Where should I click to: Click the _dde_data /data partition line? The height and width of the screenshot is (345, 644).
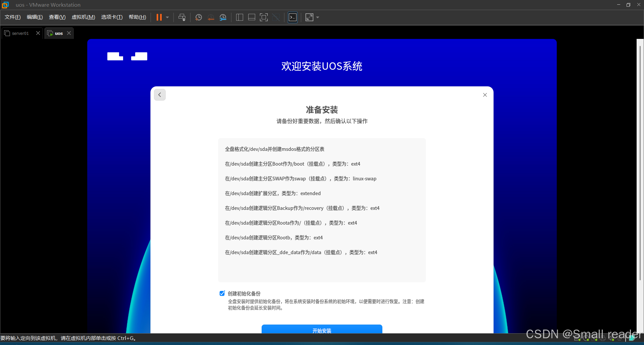(x=301, y=252)
